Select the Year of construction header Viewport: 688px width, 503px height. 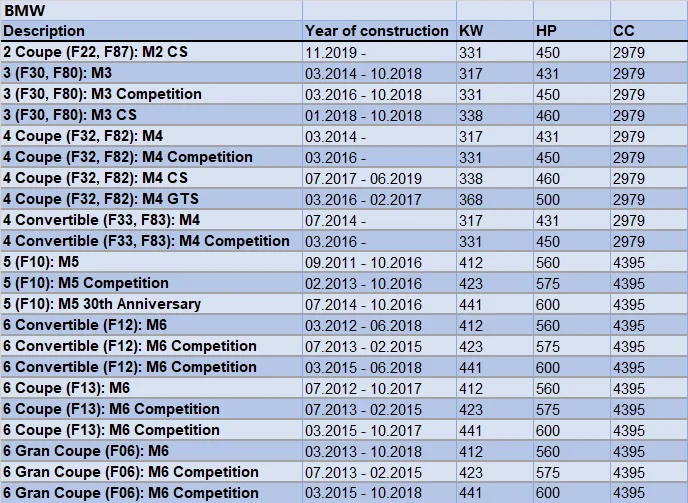pos(379,31)
